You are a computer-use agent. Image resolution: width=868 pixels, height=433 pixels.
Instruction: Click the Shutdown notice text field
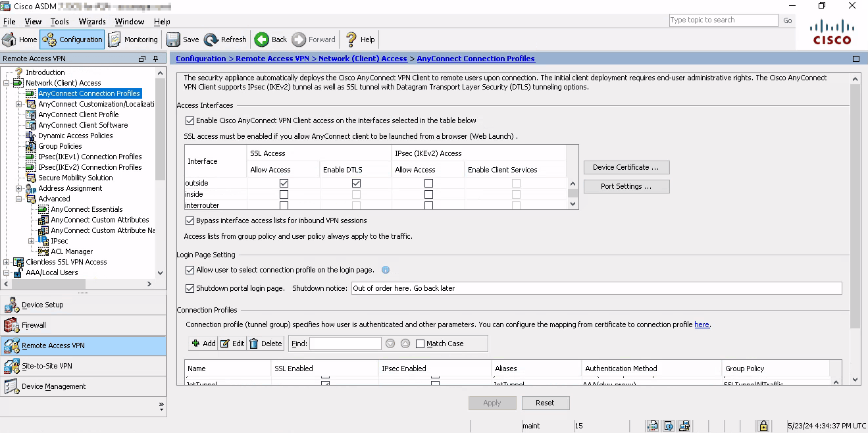coord(596,288)
